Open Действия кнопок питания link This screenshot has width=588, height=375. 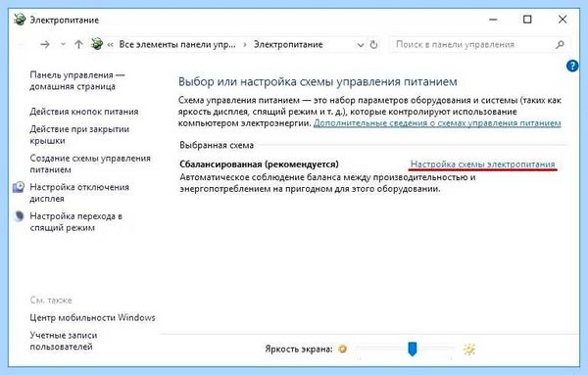tap(84, 112)
